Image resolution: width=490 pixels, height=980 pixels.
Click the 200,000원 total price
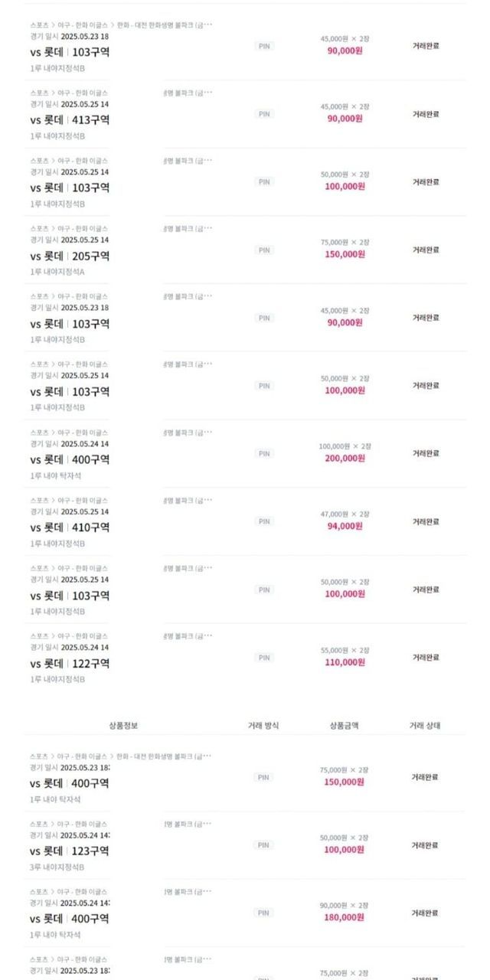coord(345,459)
